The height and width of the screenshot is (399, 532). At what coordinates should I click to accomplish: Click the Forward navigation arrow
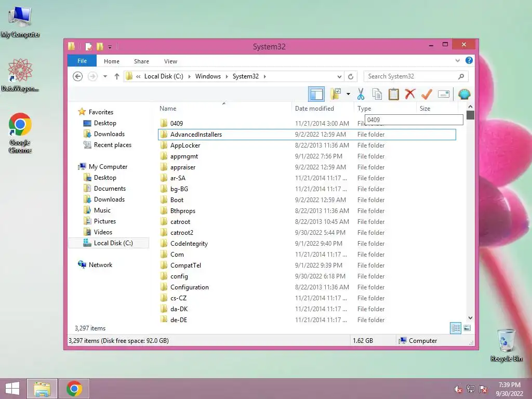(x=92, y=76)
